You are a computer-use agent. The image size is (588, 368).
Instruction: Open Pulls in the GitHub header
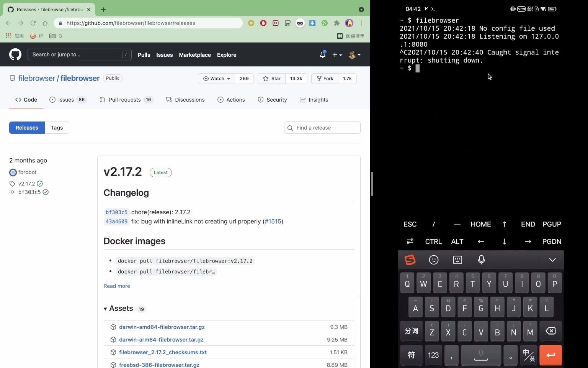[x=144, y=55]
